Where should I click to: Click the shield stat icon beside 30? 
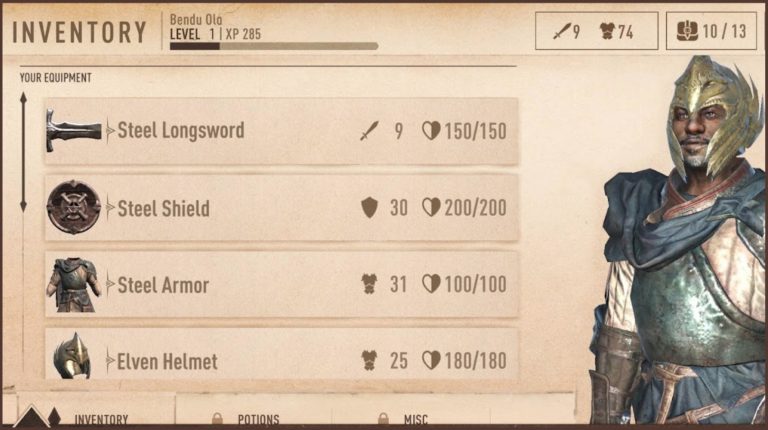tap(369, 208)
